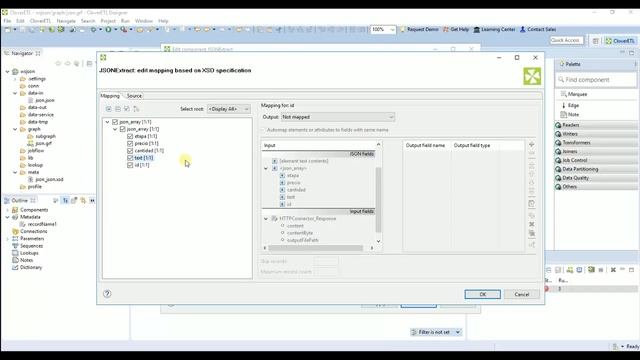Screen dimensions: 640x360
Task: Collapse the nested json_array tree node
Action: click(115, 129)
